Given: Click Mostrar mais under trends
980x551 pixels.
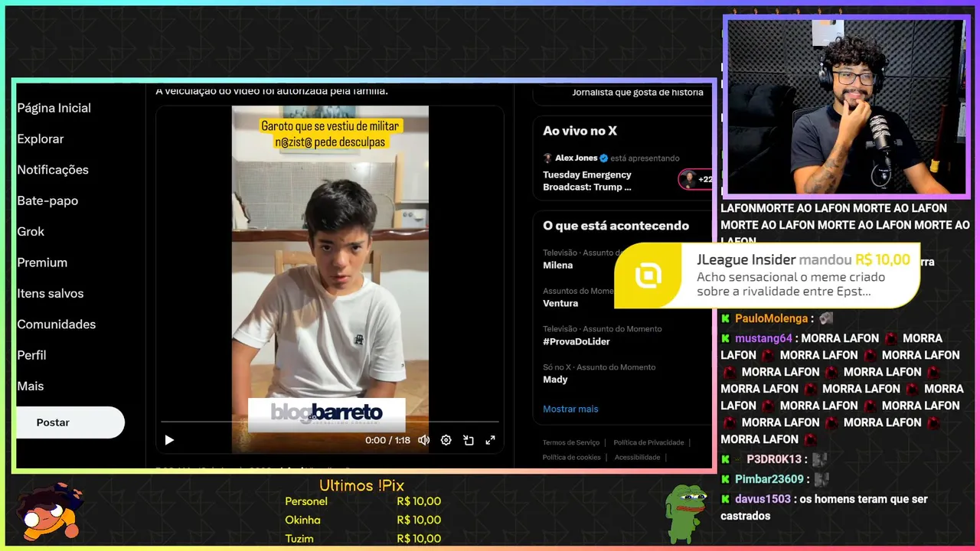Looking at the screenshot, I should coord(570,409).
